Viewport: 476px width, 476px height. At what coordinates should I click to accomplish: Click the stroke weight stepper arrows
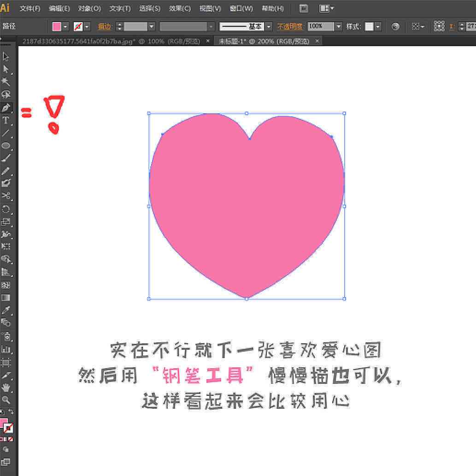point(119,27)
